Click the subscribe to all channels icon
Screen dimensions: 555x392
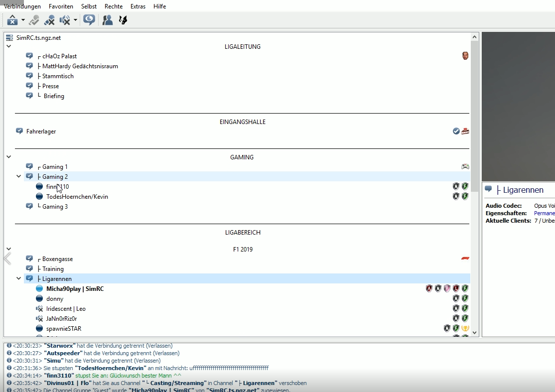click(89, 20)
